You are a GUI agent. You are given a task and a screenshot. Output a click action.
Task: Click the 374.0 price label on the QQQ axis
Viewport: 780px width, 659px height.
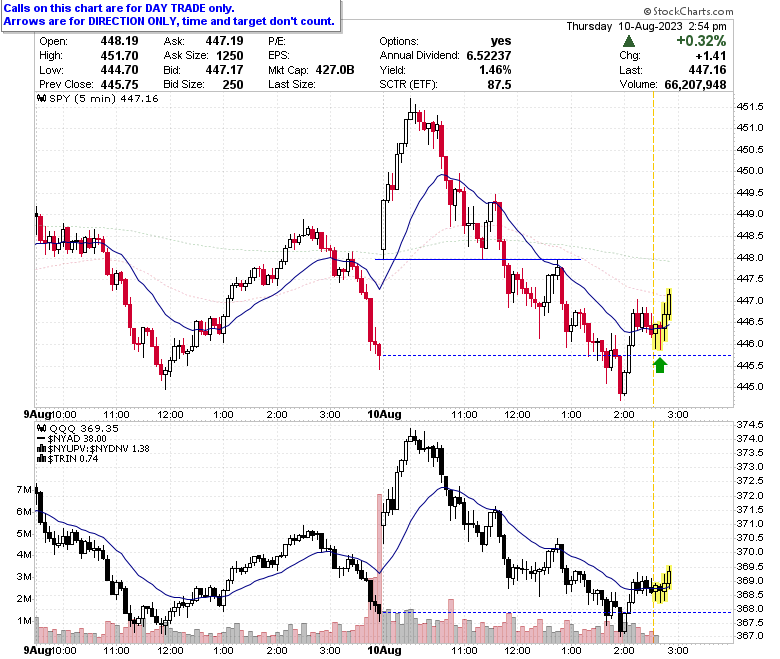(x=750, y=438)
